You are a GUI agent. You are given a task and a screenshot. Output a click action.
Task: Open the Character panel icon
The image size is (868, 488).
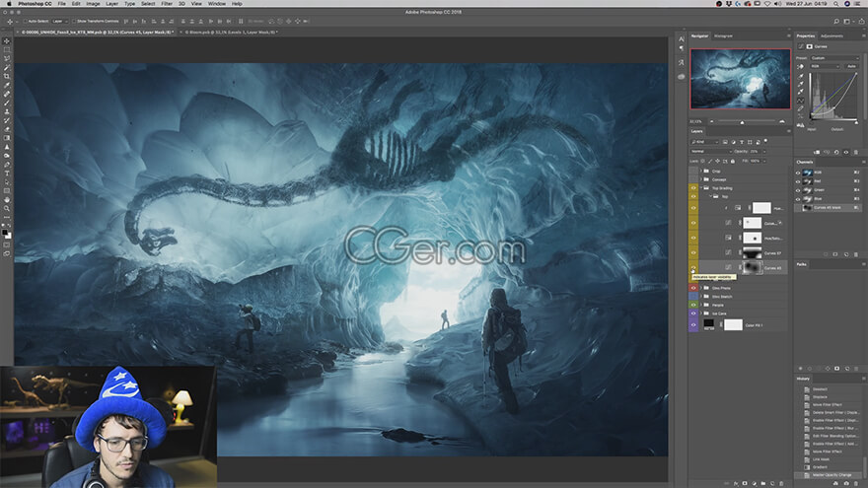681,39
